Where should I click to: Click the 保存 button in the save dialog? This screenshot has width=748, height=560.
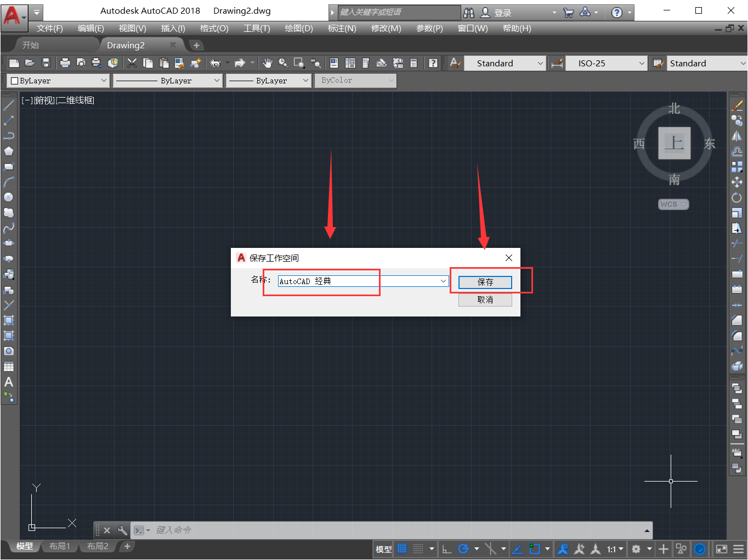pyautogui.click(x=485, y=282)
